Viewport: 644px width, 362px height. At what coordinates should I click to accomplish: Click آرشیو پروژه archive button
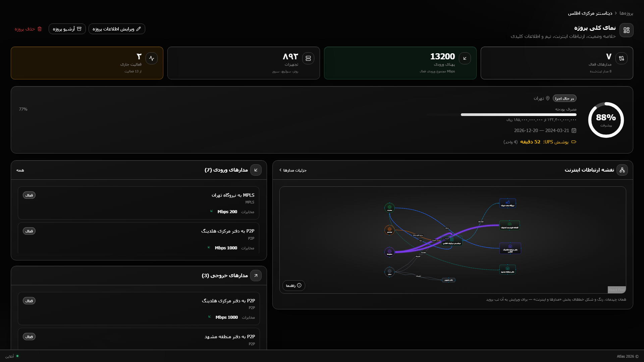point(67,29)
